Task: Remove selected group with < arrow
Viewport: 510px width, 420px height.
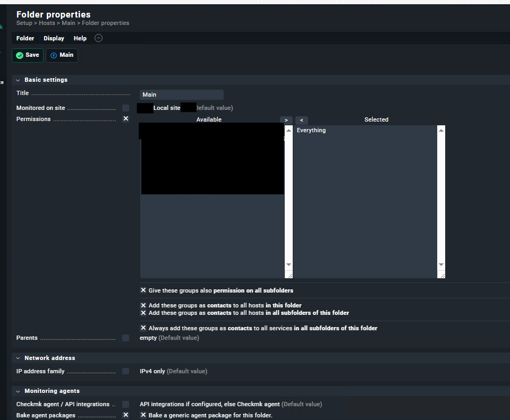Action: click(x=301, y=121)
